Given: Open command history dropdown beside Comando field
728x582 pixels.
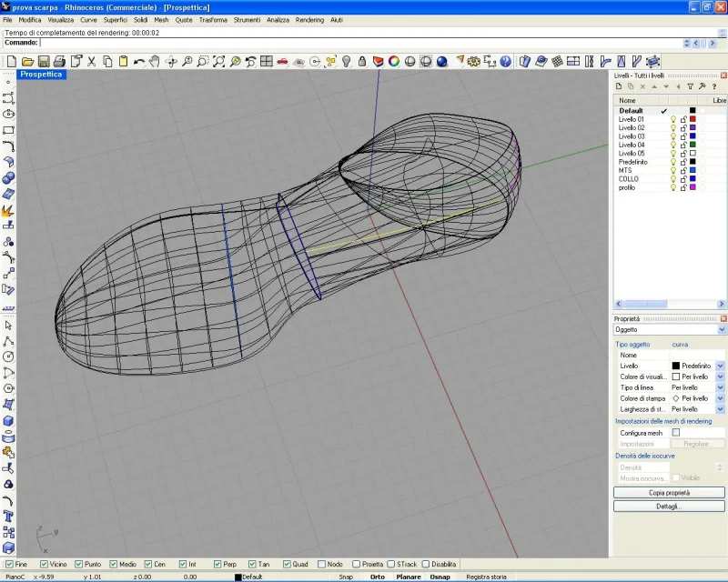Looking at the screenshot, I should click(687, 43).
